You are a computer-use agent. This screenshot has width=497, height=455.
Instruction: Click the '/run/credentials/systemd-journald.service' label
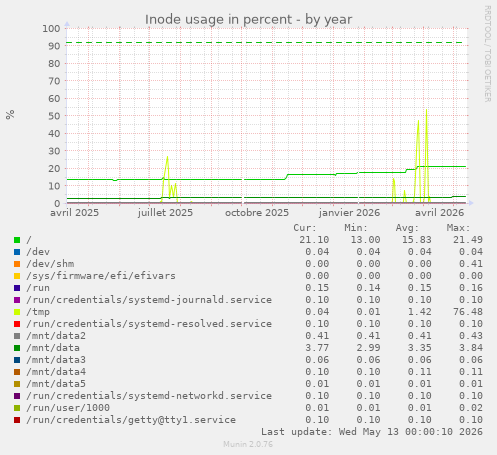(x=149, y=300)
